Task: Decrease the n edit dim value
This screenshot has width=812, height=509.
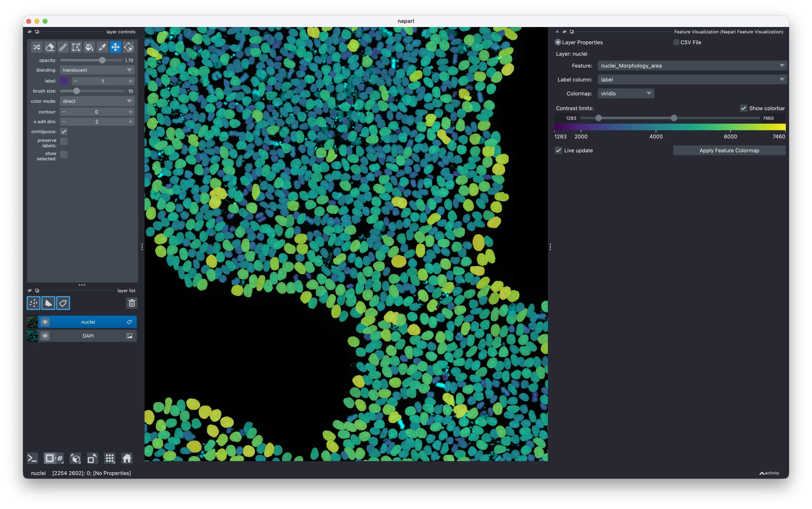Action: (64, 122)
